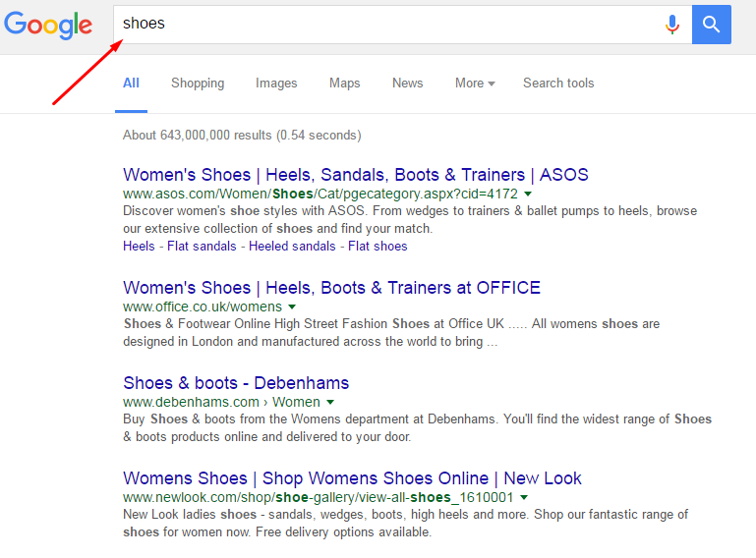756x558 pixels.
Task: Open the Heeled sandals sitelink
Action: [x=292, y=246]
